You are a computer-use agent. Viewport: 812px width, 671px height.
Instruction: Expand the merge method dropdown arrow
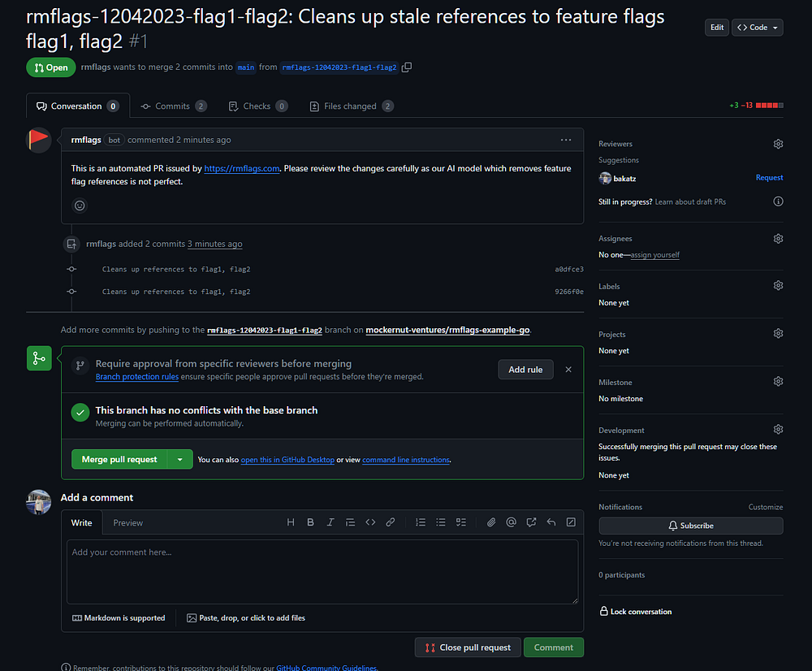click(x=179, y=460)
